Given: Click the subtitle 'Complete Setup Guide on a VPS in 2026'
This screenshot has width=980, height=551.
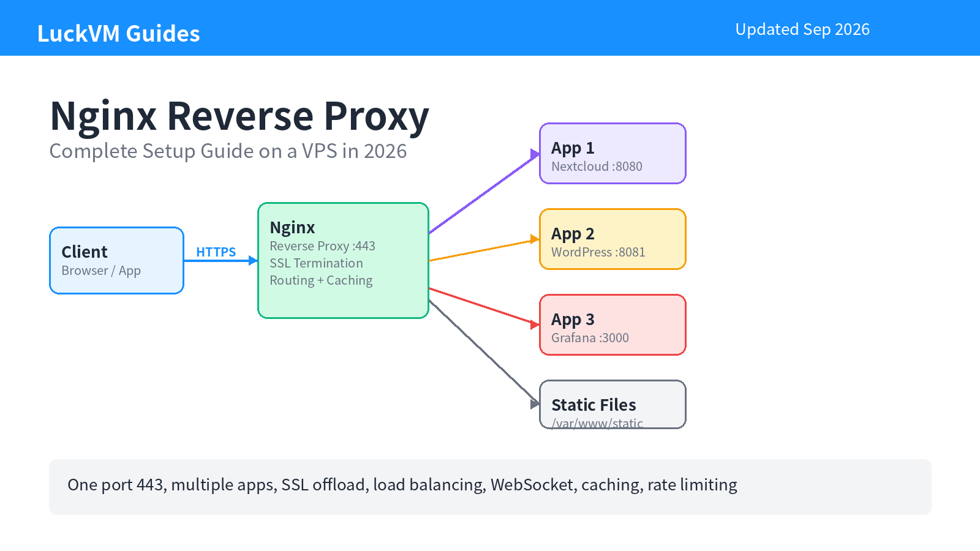Looking at the screenshot, I should [x=228, y=151].
